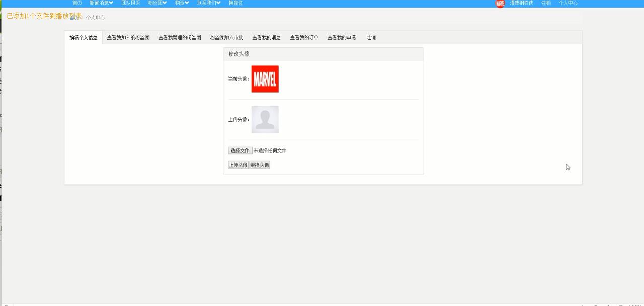Click the current Marvel avatar image
Image resolution: width=644 pixels, height=306 pixels.
265,79
